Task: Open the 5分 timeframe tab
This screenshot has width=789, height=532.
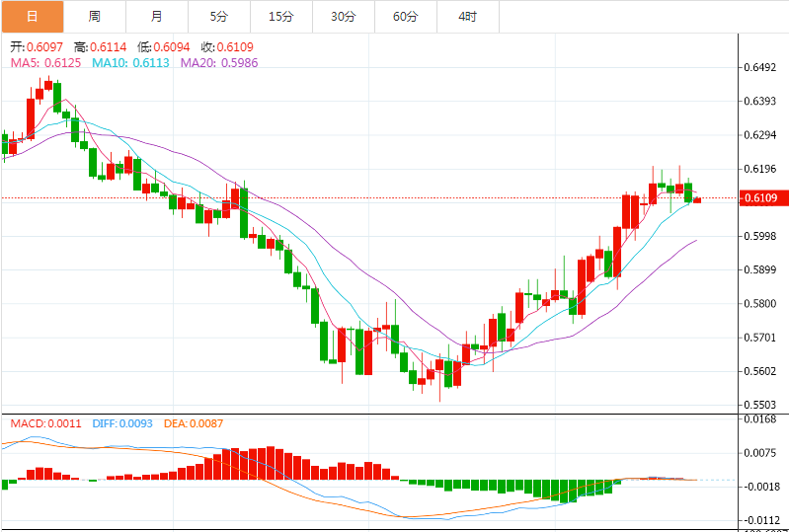Action: (219, 17)
